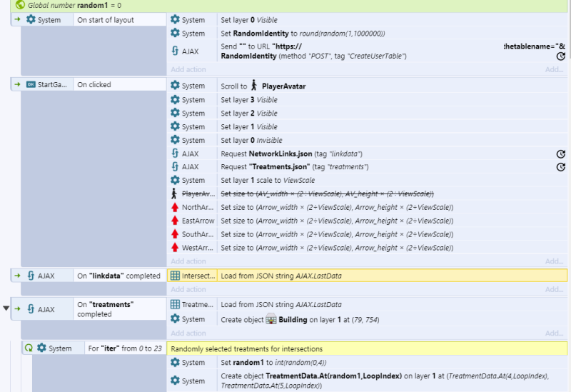Click the red EastArrow object icon
This screenshot has width=571, height=392.
pyautogui.click(x=175, y=221)
